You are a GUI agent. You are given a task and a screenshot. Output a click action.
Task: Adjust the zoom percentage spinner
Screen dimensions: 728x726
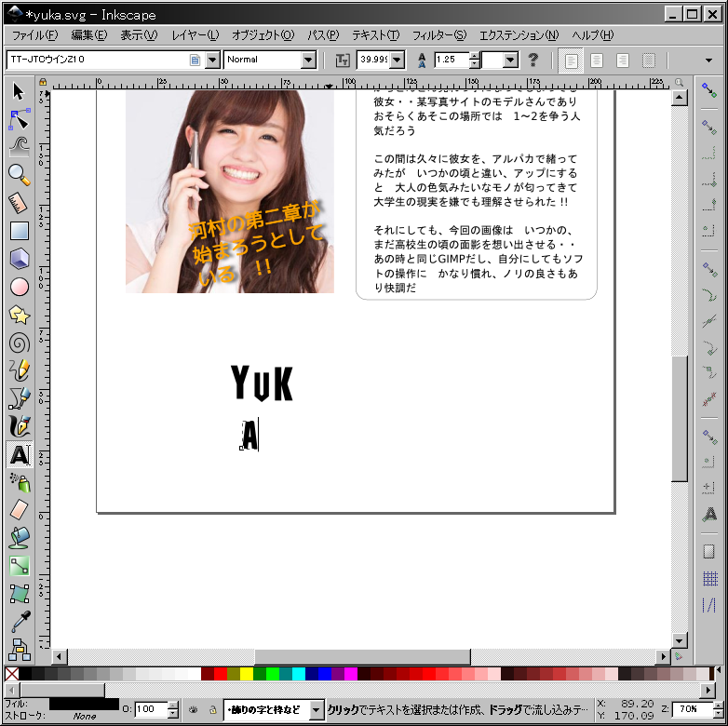coord(718,710)
